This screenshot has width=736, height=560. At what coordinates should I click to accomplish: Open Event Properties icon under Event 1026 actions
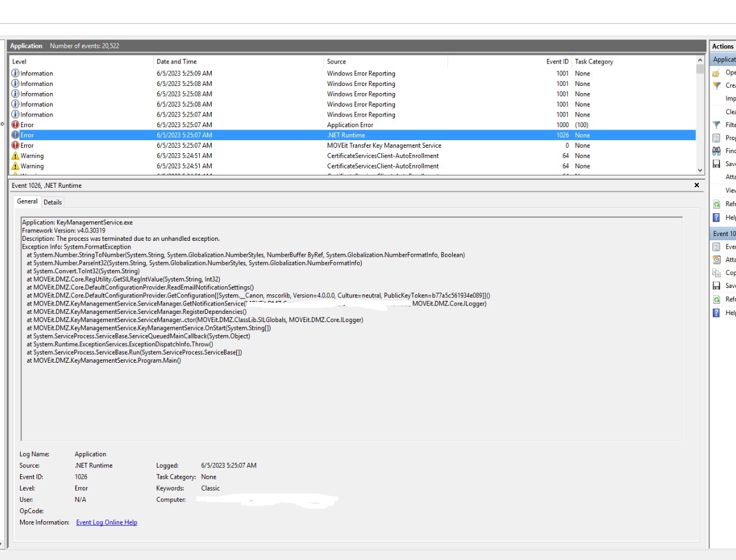[x=716, y=247]
